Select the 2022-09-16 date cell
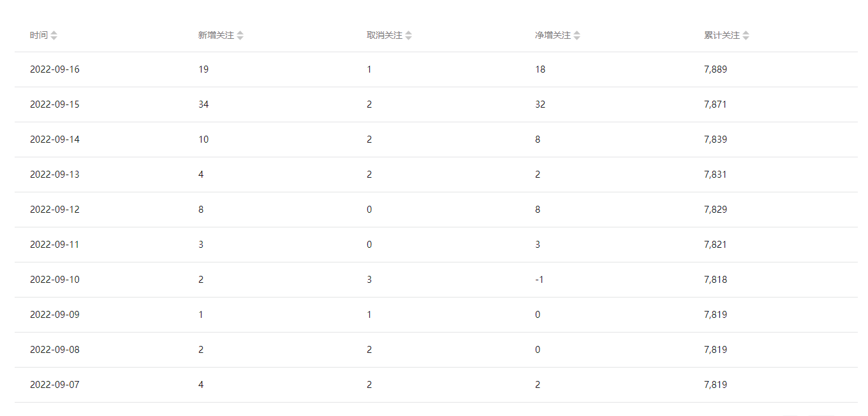Image resolution: width=868 pixels, height=416 pixels. (x=55, y=69)
